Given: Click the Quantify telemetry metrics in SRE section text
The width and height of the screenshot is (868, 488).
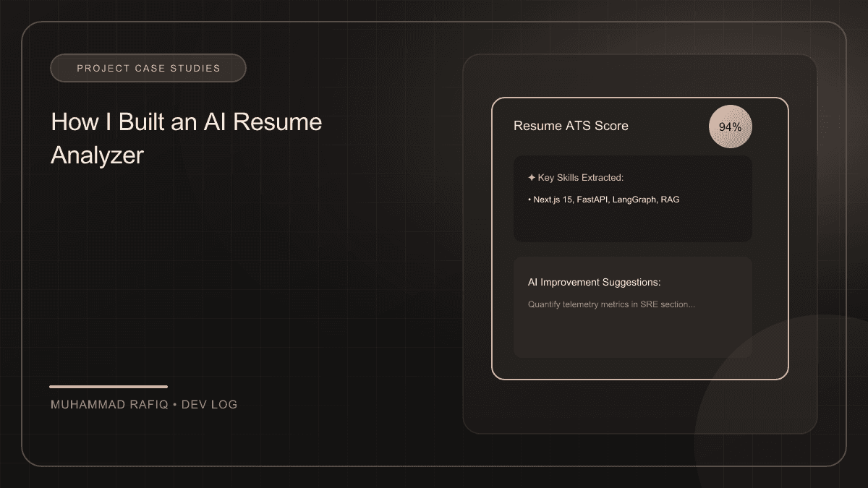Looking at the screenshot, I should pos(611,304).
